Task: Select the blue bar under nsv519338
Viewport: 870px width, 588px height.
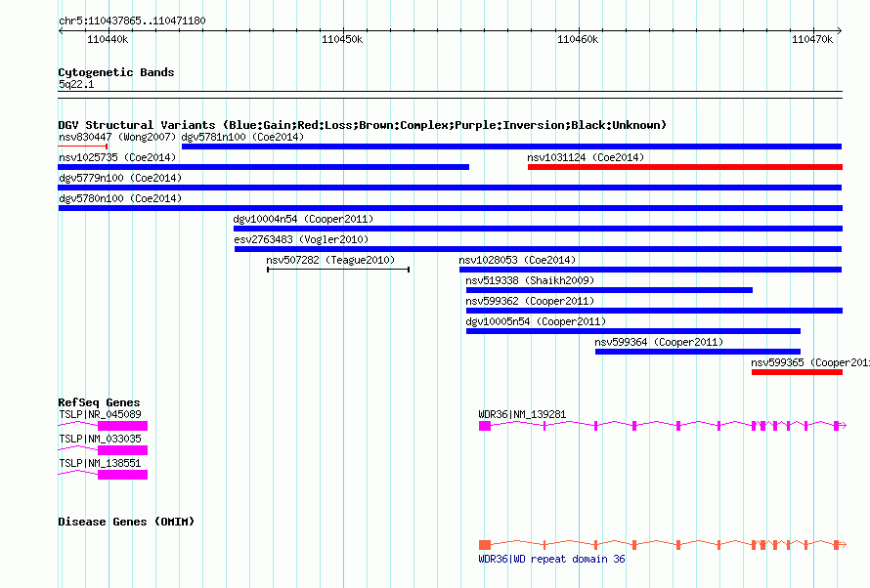Action: [x=609, y=290]
